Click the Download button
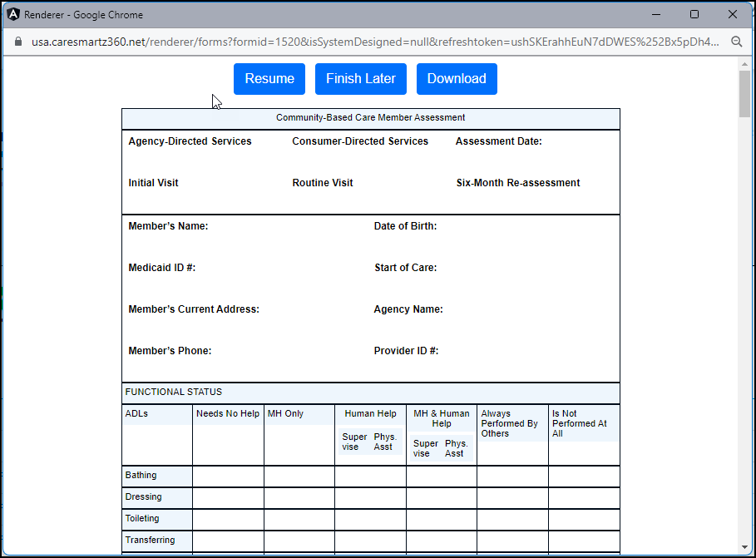Viewport: 756px width, 558px height. [456, 78]
